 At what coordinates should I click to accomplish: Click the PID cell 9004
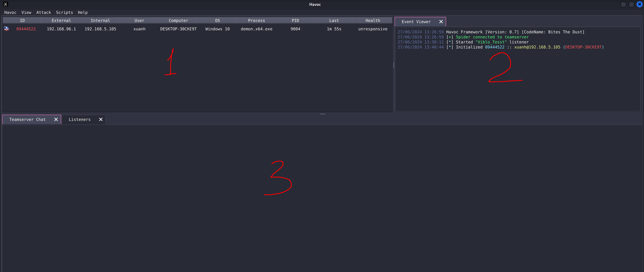(295, 29)
